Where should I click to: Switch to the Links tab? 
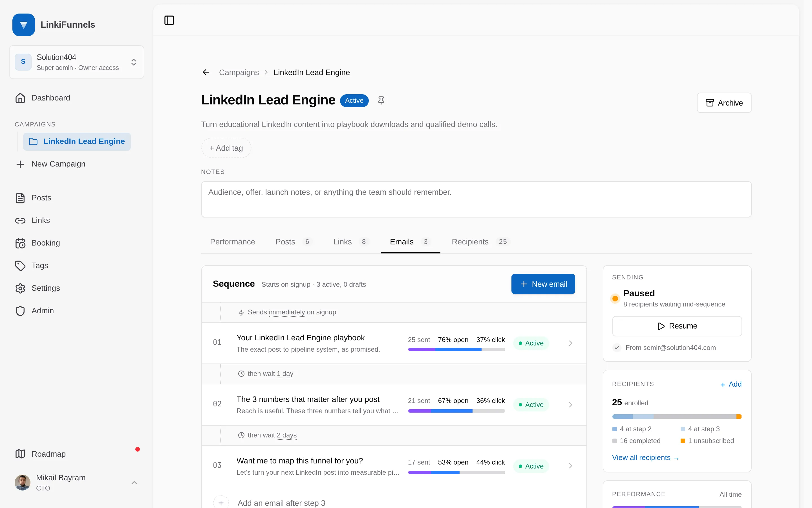click(x=351, y=242)
